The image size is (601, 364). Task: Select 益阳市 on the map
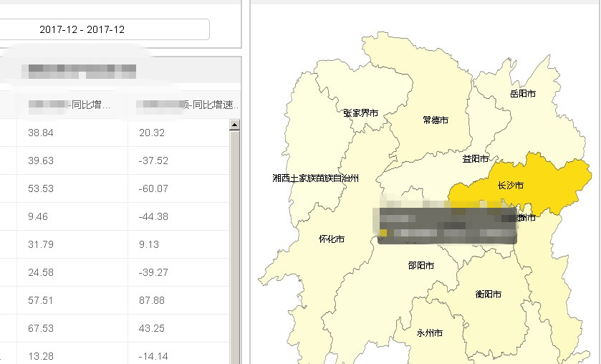click(x=475, y=159)
